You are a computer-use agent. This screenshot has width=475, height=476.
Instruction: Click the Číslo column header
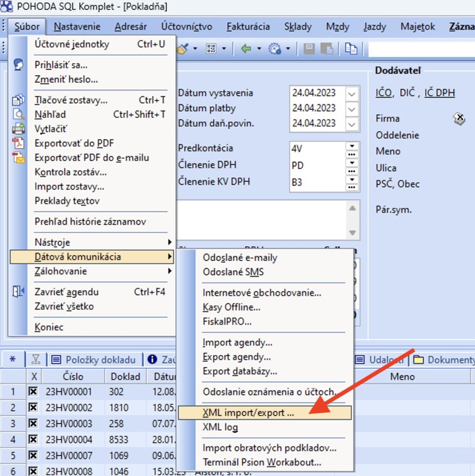[73, 377]
